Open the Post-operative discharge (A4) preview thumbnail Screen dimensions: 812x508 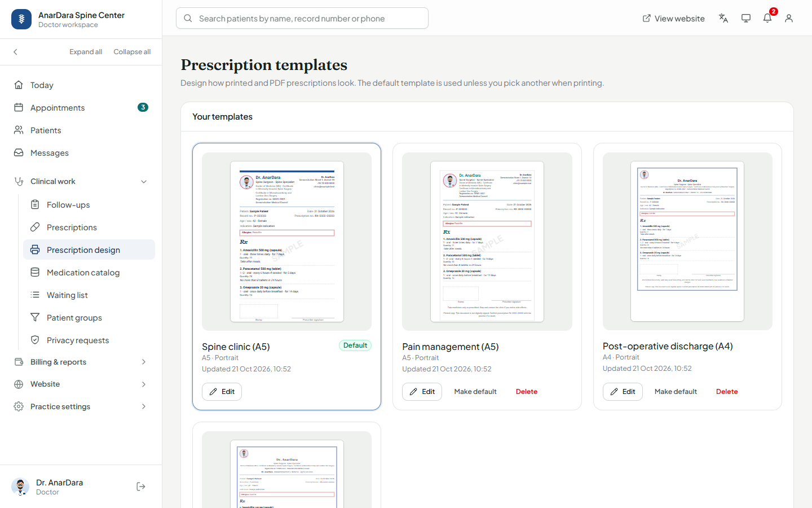[687, 242]
